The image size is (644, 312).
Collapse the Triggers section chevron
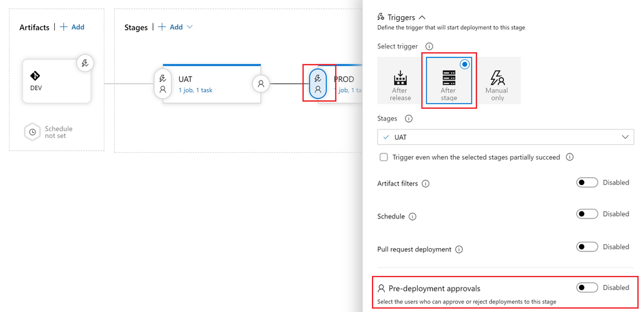click(422, 17)
